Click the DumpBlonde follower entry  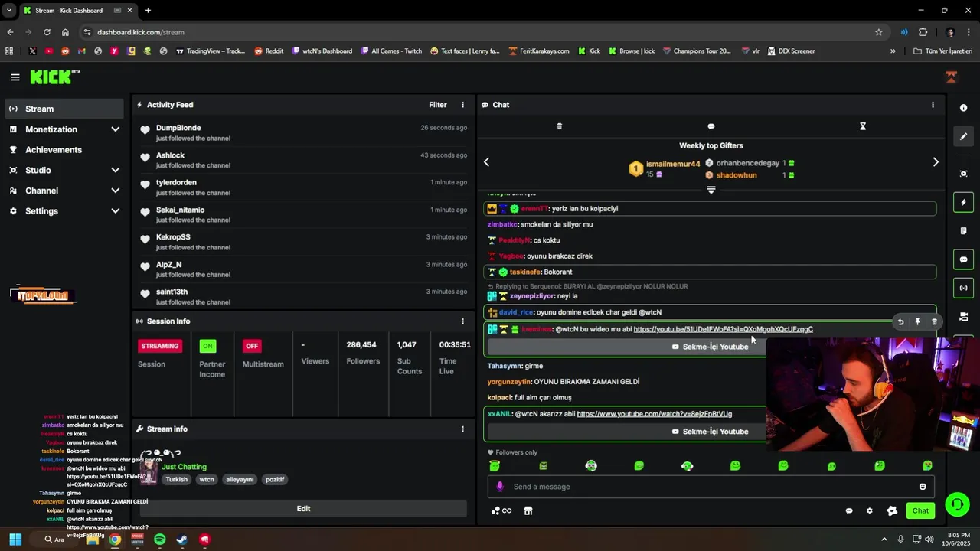[303, 132]
